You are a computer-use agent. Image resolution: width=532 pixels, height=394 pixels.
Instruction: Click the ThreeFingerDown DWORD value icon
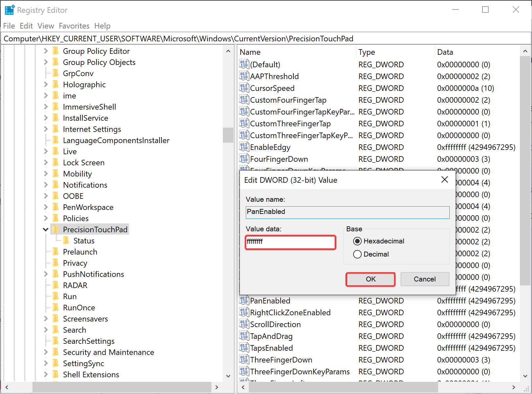(244, 360)
